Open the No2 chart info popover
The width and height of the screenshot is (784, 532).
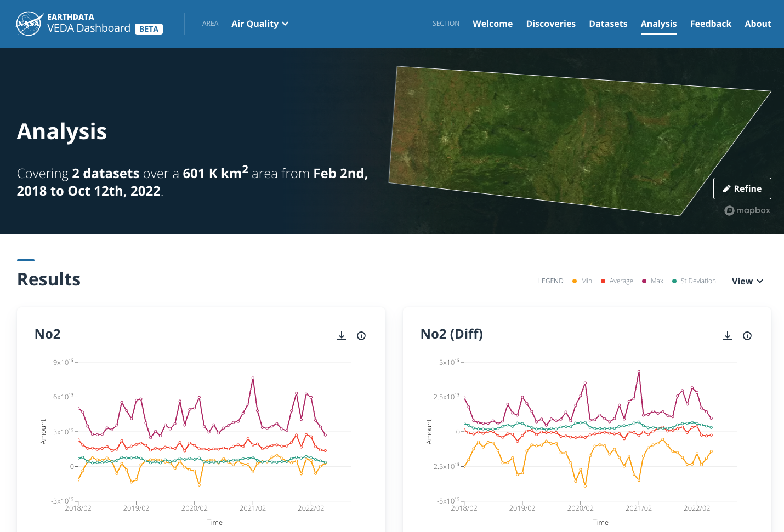point(361,335)
